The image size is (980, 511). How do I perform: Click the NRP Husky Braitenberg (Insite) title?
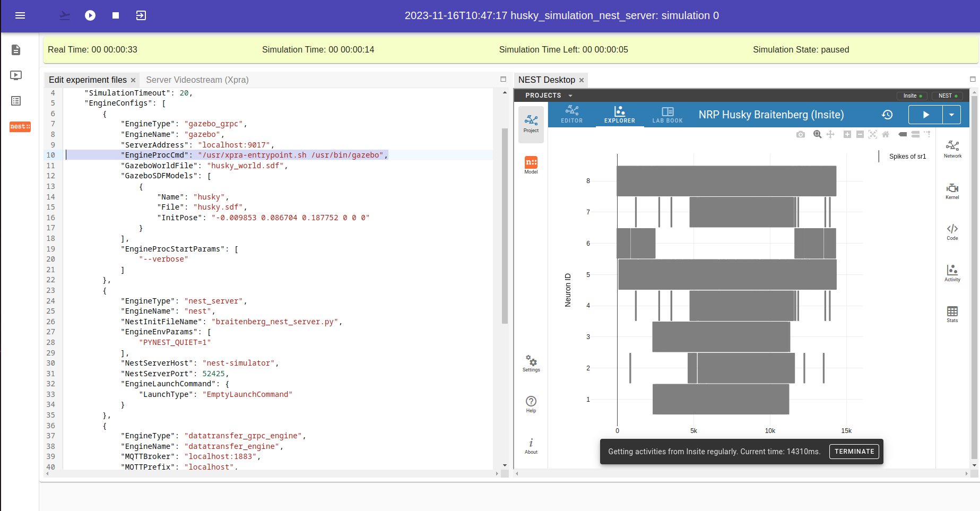click(x=771, y=115)
